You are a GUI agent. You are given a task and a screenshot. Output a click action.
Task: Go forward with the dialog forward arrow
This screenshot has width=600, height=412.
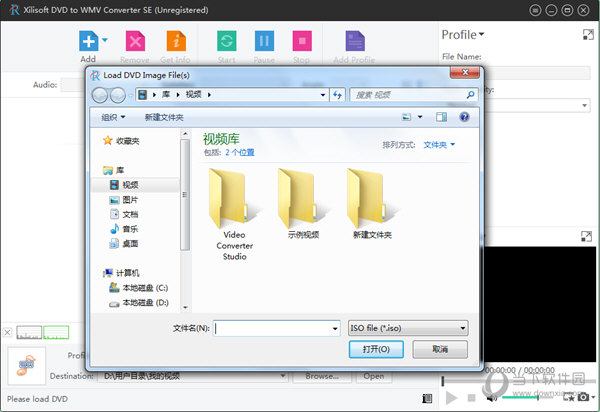click(117, 95)
